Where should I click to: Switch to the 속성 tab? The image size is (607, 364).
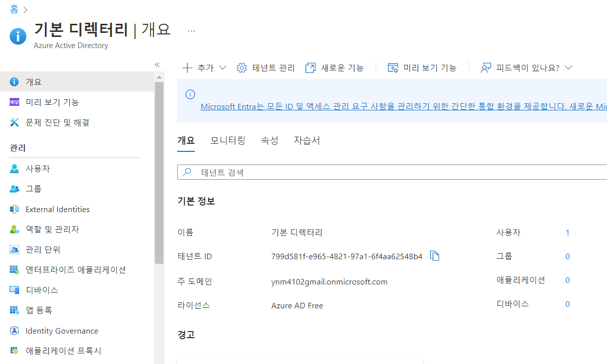coord(269,141)
